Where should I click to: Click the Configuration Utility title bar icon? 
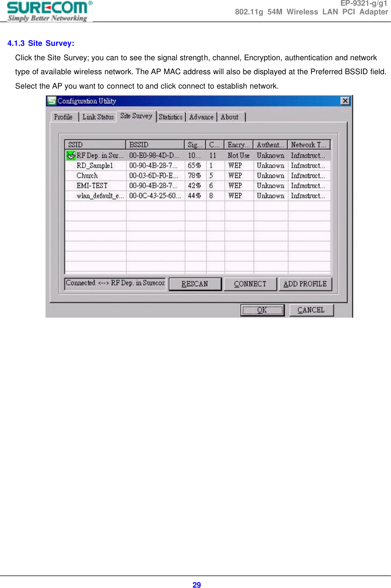click(x=51, y=101)
